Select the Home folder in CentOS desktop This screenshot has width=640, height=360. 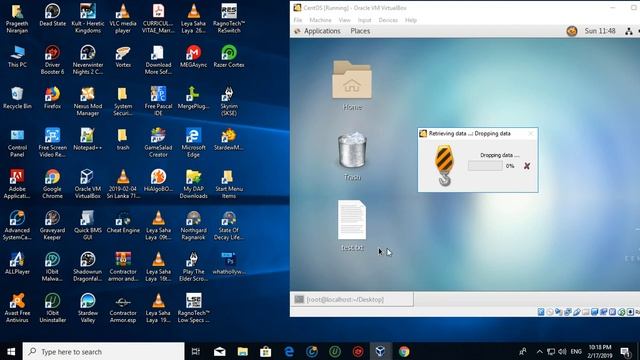[352, 86]
